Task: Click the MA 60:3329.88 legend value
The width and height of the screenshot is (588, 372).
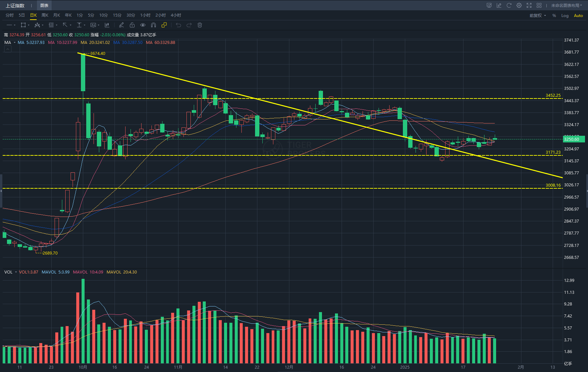Action: pos(160,43)
